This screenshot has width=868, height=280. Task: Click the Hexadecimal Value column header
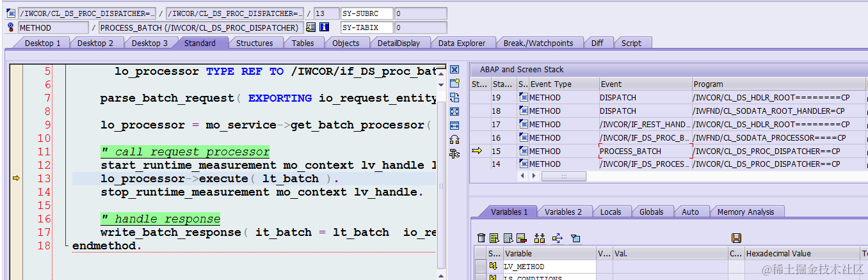coord(801,254)
